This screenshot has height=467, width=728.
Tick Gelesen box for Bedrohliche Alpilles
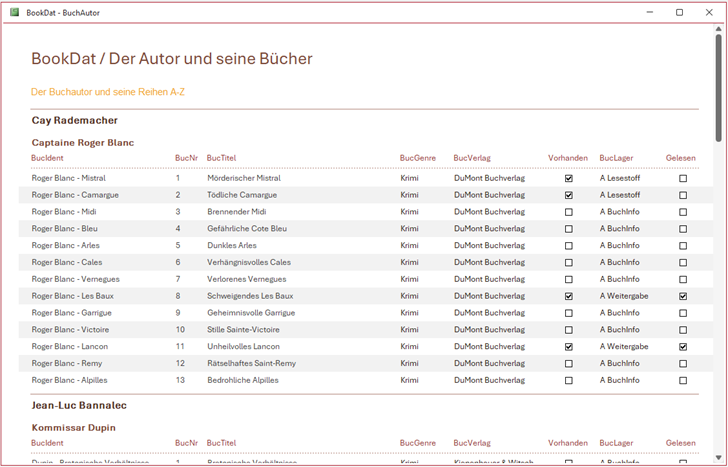[x=683, y=381]
